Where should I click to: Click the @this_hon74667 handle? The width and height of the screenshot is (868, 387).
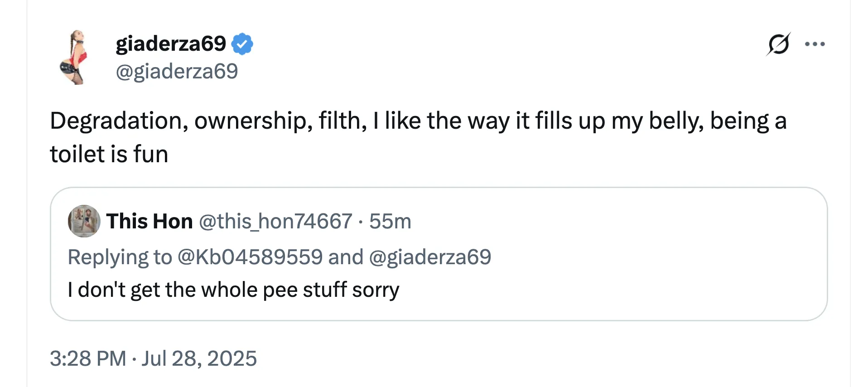(275, 221)
